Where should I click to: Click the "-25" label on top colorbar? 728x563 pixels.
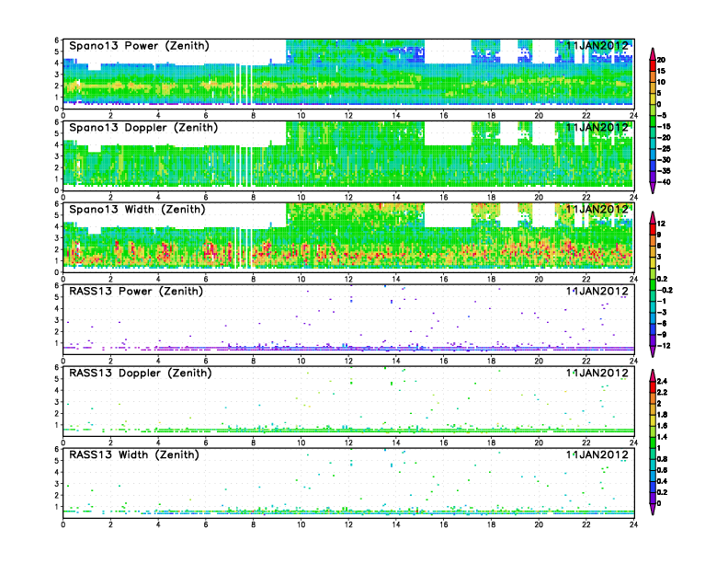pos(664,149)
